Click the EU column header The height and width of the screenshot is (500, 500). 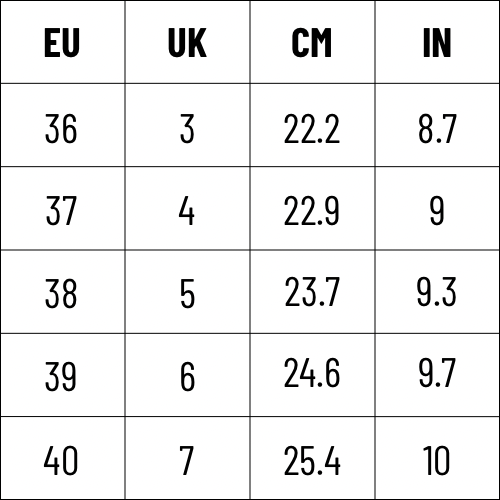coord(62,43)
